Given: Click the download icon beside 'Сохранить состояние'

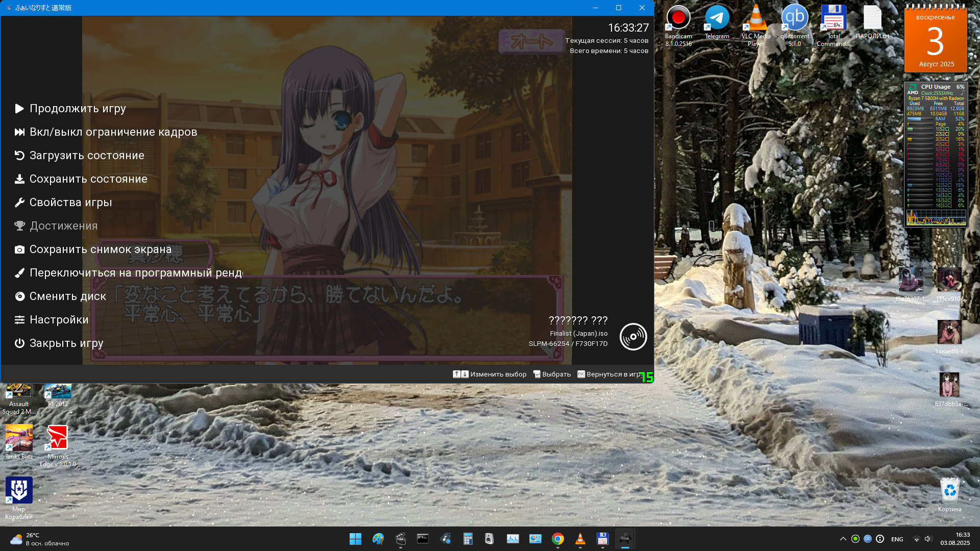Looking at the screenshot, I should coord(19,179).
